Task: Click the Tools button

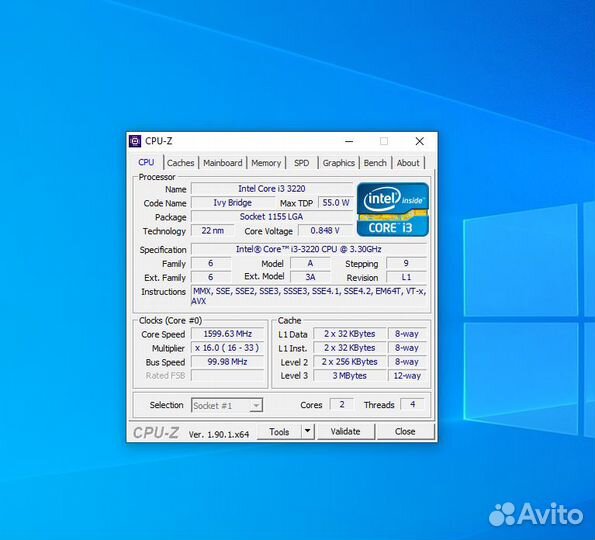Action: point(279,431)
